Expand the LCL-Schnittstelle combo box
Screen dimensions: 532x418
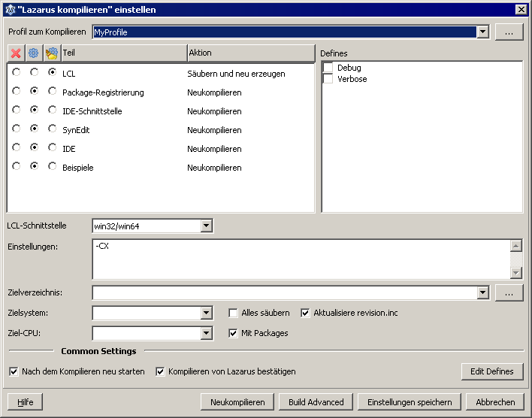point(207,226)
